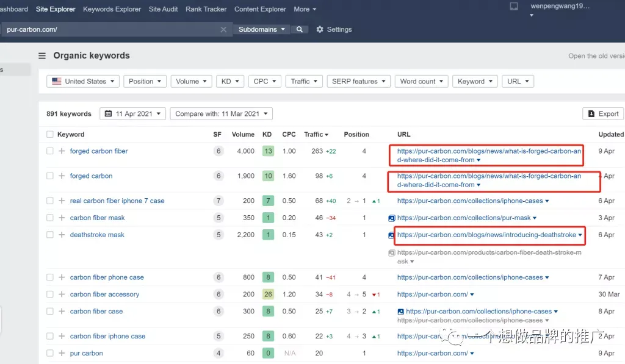The height and width of the screenshot is (364, 625).
Task: Open the deathstroke mask keyword link
Action: 97,235
